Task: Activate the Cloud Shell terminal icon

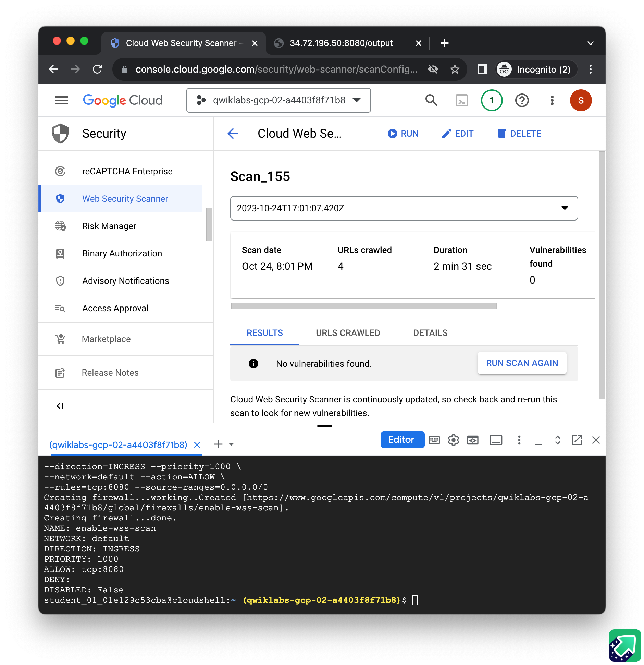Action: [x=461, y=101]
